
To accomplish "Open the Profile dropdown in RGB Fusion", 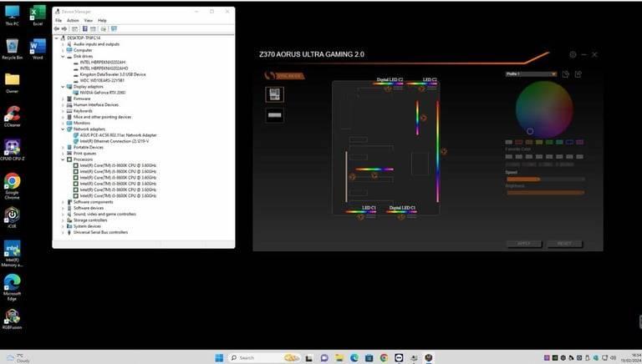I will [531, 74].
